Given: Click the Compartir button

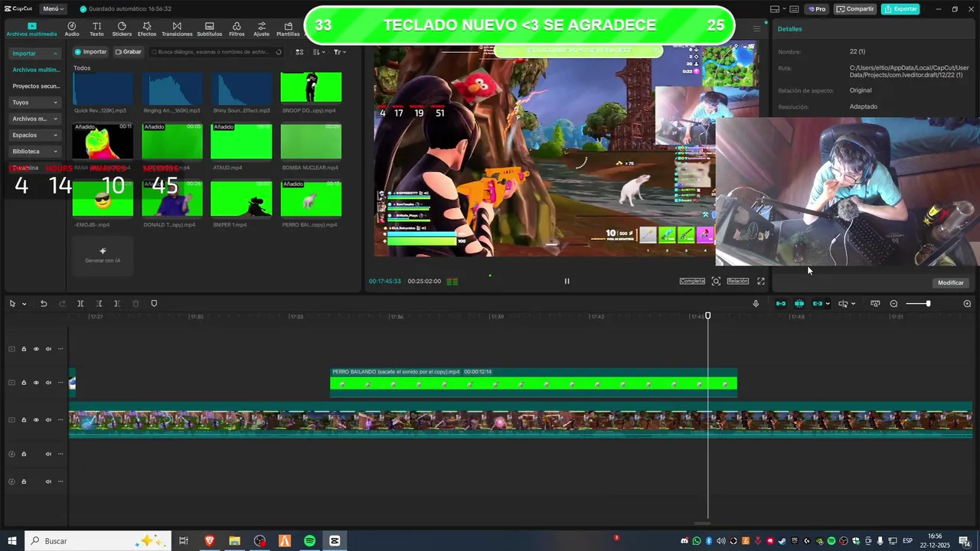Looking at the screenshot, I should click(854, 9).
